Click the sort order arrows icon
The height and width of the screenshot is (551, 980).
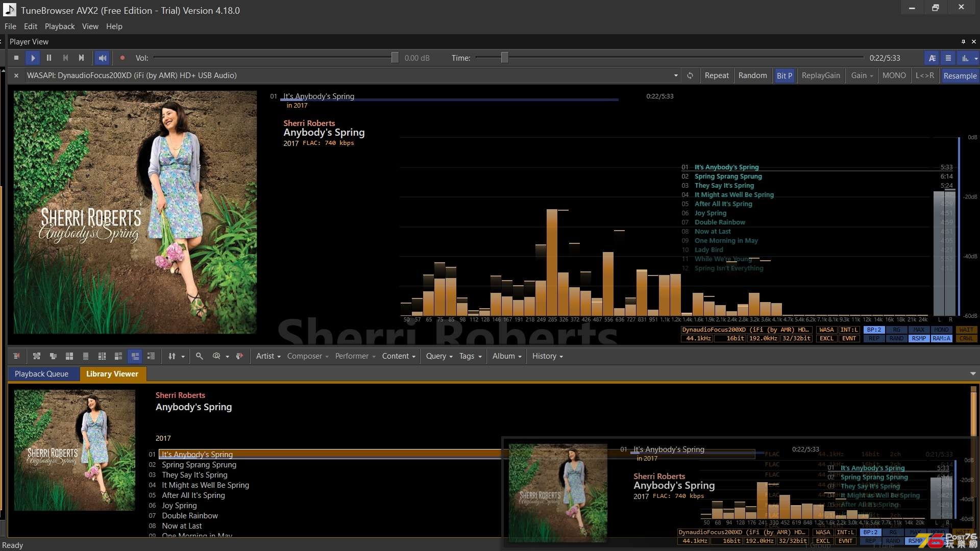[172, 356]
